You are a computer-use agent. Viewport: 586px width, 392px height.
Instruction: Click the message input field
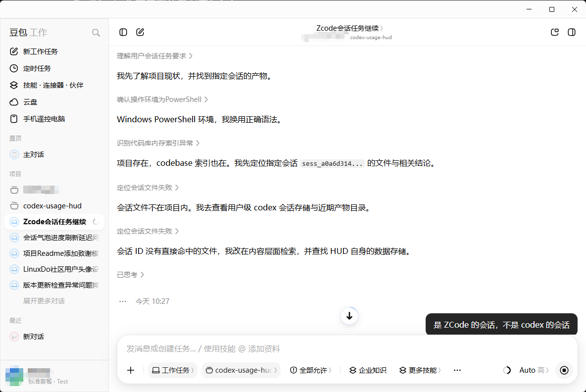pyautogui.click(x=347, y=348)
